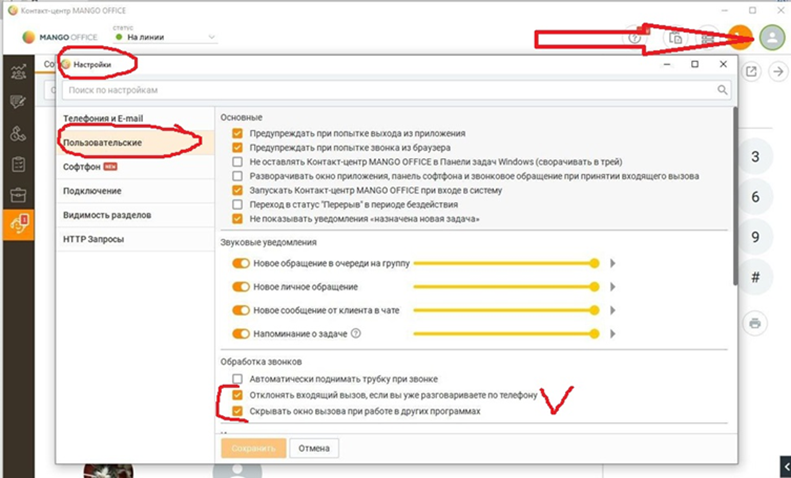Open the statistics chart icon in left sidebar
This screenshot has height=478, width=791.
point(17,71)
